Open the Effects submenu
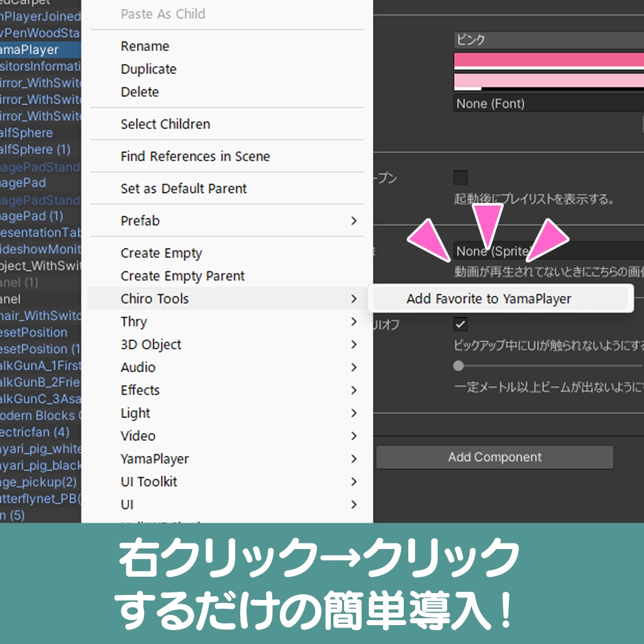This screenshot has height=644, width=644. pos(226,390)
